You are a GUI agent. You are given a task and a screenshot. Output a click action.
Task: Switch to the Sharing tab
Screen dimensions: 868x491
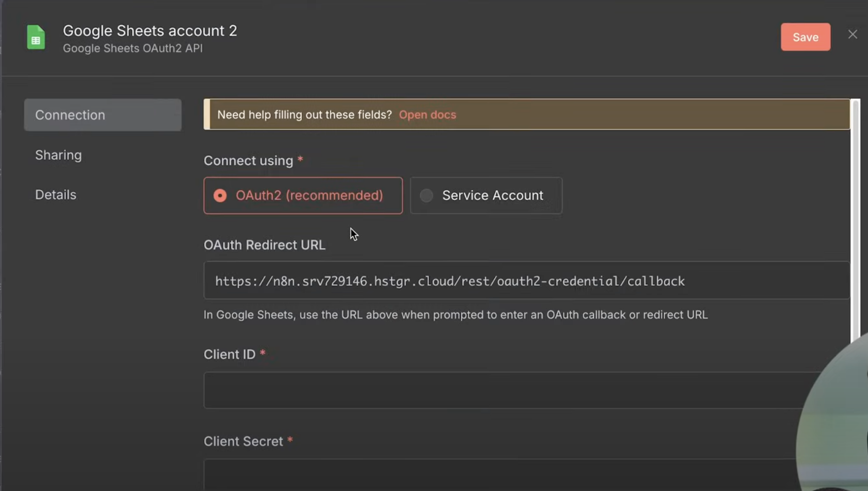point(58,155)
